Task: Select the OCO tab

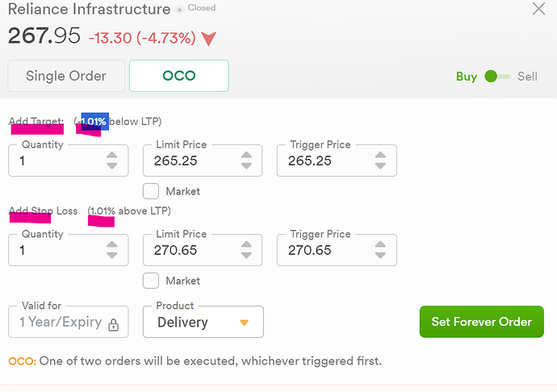Action: point(178,76)
